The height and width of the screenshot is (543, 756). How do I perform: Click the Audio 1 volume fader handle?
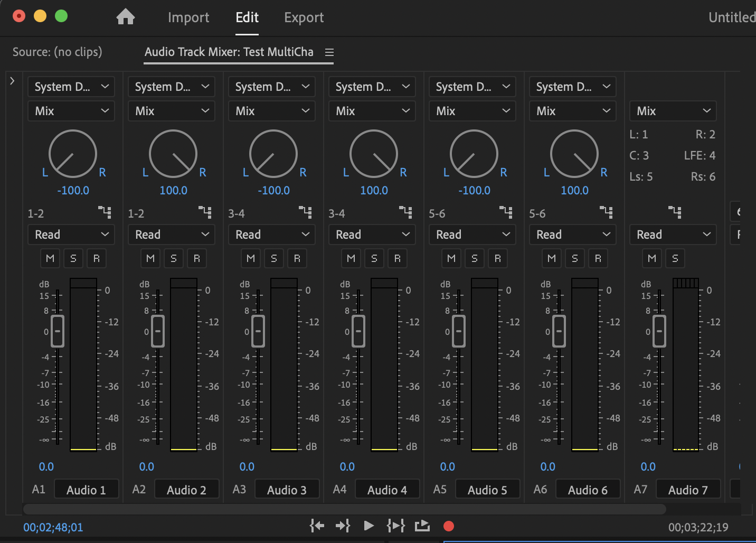[58, 331]
